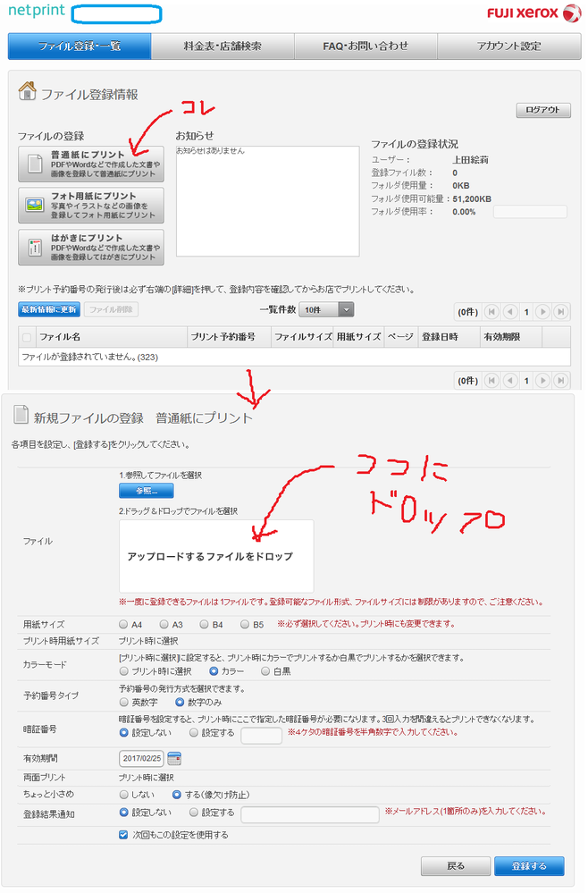
Task: Click the netprint logo
Action: [x=37, y=10]
